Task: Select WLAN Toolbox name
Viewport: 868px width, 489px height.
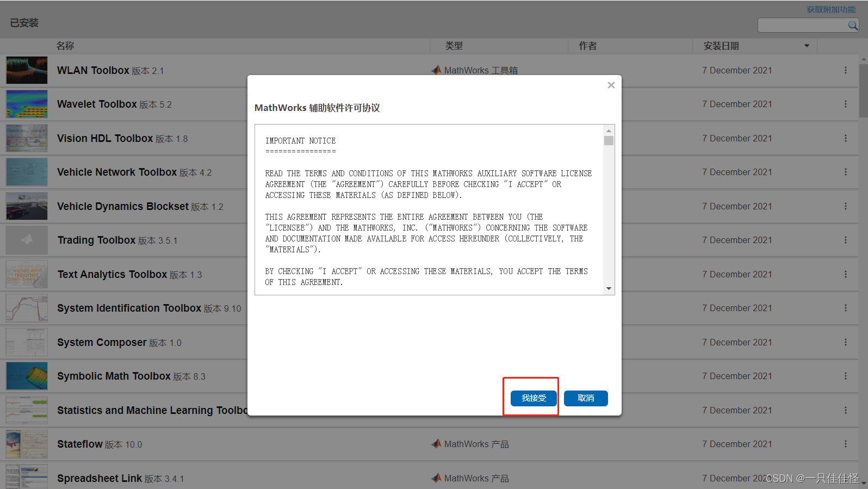Action: point(93,70)
